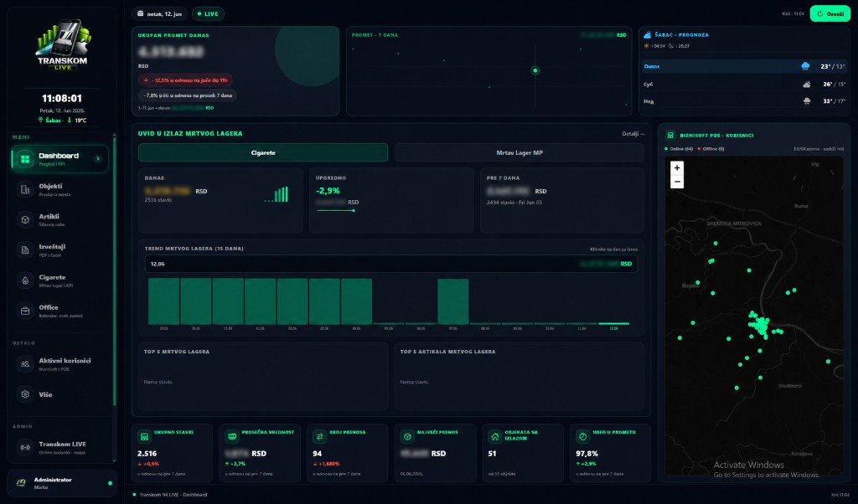The image size is (858, 504).
Task: Click the Objekata sa izlazom house icon
Action: (x=494, y=436)
